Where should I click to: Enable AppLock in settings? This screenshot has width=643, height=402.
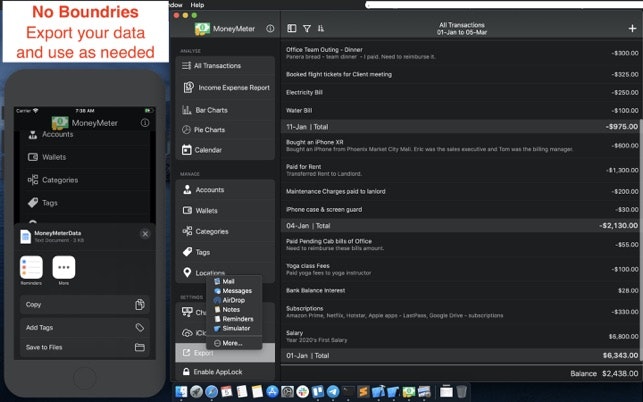225,371
